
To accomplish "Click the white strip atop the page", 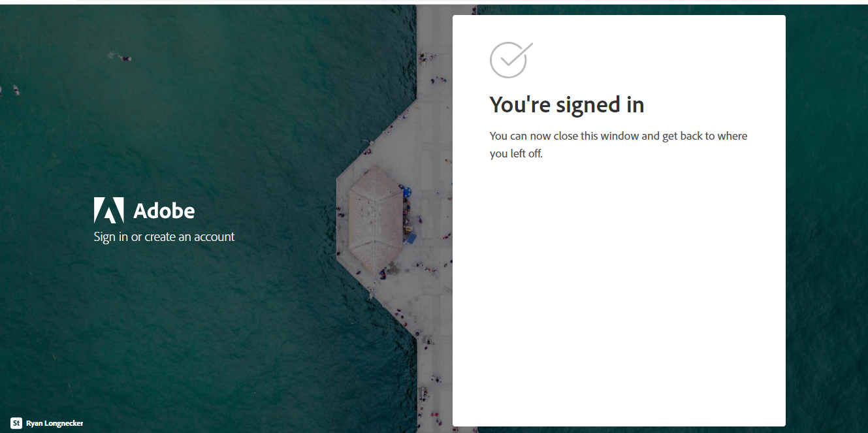I will pos(434,2).
